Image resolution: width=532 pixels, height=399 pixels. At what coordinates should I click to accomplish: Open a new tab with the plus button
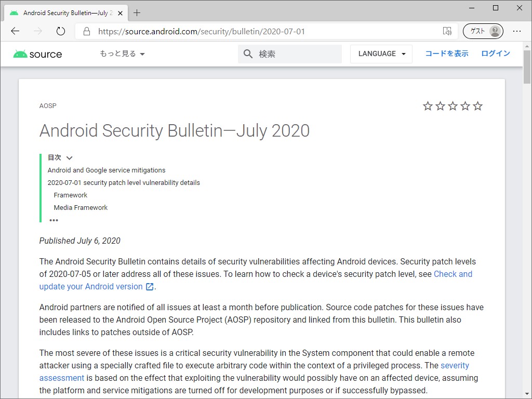[136, 12]
